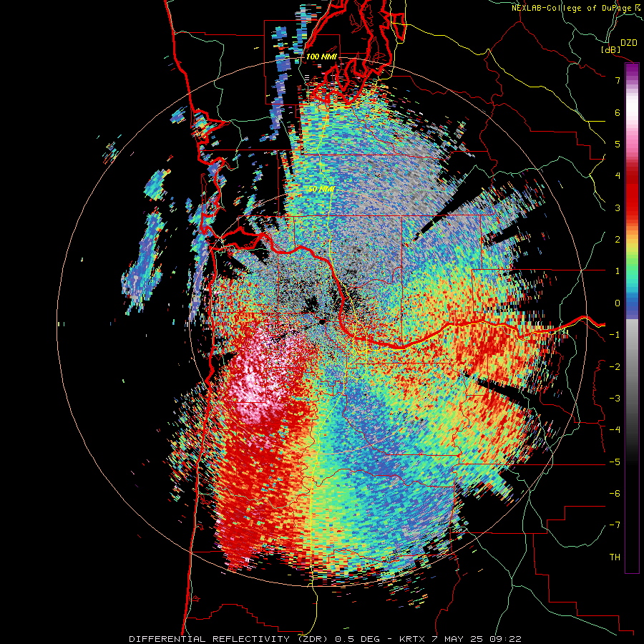Image resolution: width=644 pixels, height=644 pixels.
Task: Select the "5" value on the dB scale
Action: pyautogui.click(x=618, y=144)
